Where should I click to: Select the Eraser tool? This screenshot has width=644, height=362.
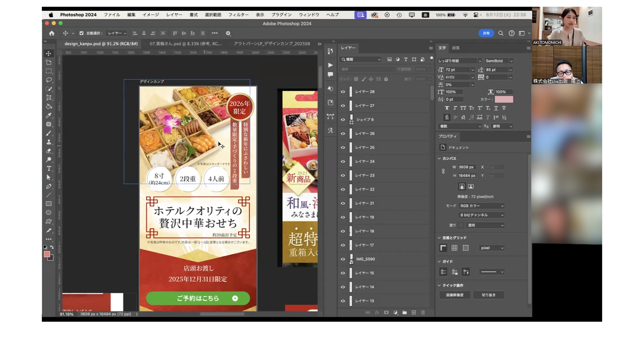pyautogui.click(x=49, y=151)
